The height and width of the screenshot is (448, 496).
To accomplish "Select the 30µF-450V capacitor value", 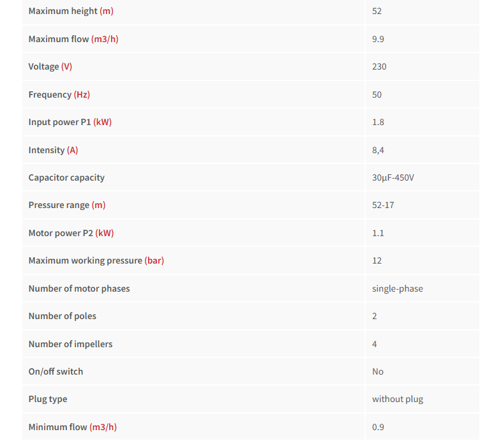I will (x=393, y=177).
